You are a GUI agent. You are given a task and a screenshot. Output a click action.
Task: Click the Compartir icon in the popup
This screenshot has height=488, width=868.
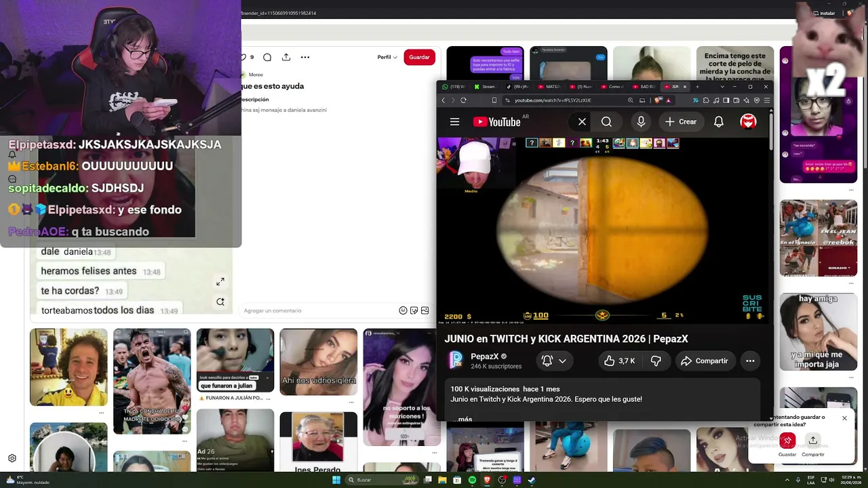(x=812, y=441)
